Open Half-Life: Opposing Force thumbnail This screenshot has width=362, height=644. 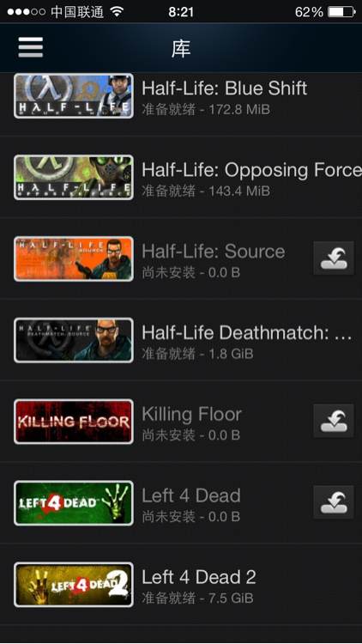(74, 178)
